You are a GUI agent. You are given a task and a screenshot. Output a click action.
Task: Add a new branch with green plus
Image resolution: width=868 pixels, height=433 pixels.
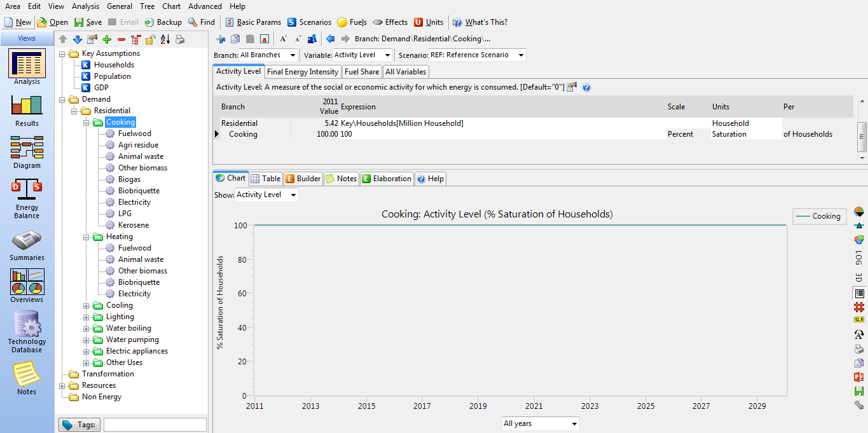[107, 39]
